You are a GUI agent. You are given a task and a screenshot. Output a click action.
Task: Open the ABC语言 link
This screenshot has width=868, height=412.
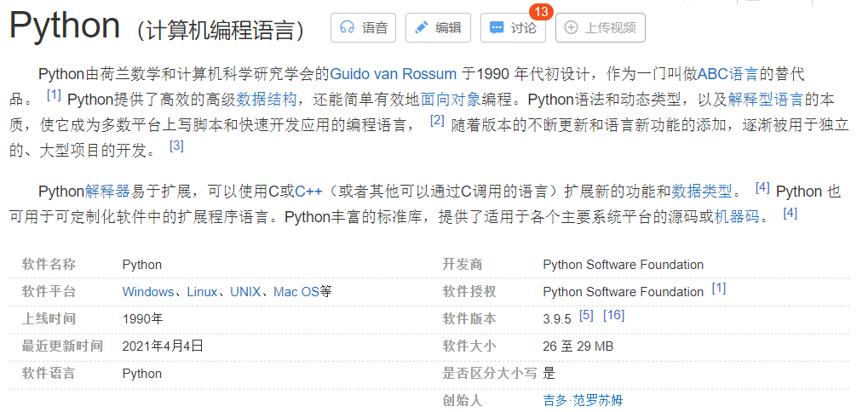(728, 74)
